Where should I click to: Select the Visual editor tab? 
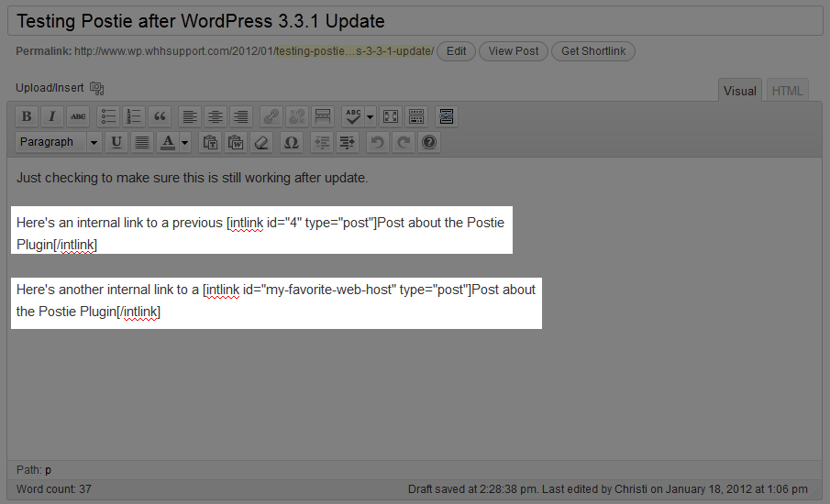coord(739,91)
